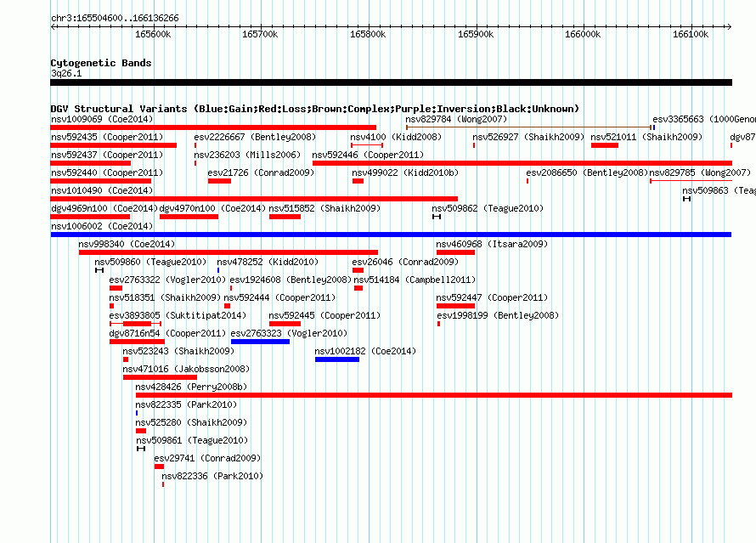
Task: Select nsv1002182 (Coe2014) variant label
Action: click(x=365, y=351)
